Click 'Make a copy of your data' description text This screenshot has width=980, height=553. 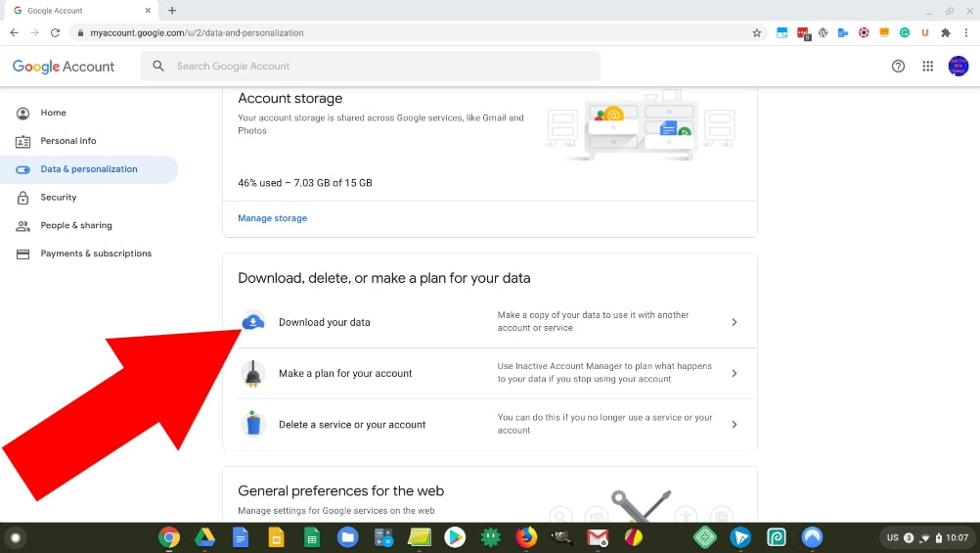tap(593, 321)
